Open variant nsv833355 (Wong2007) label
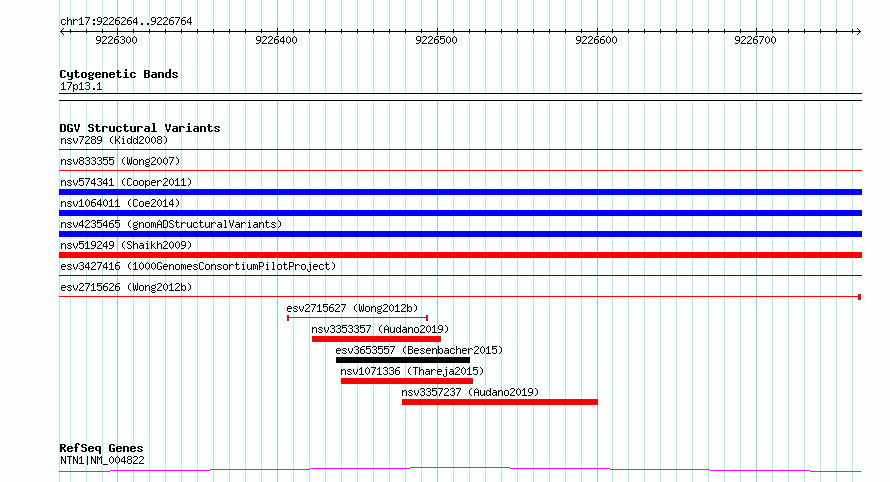This screenshot has height=482, width=890. (x=120, y=161)
